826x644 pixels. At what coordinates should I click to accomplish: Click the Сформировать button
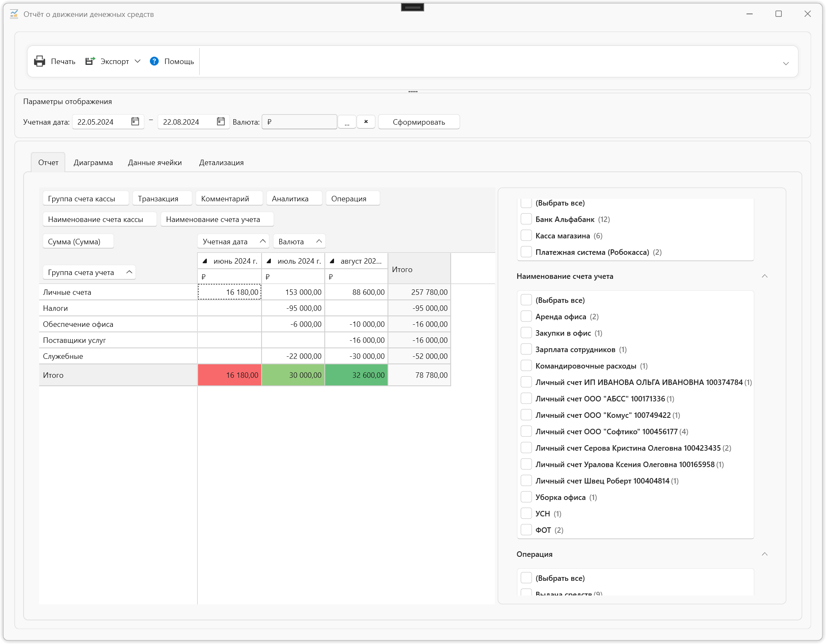[419, 122]
